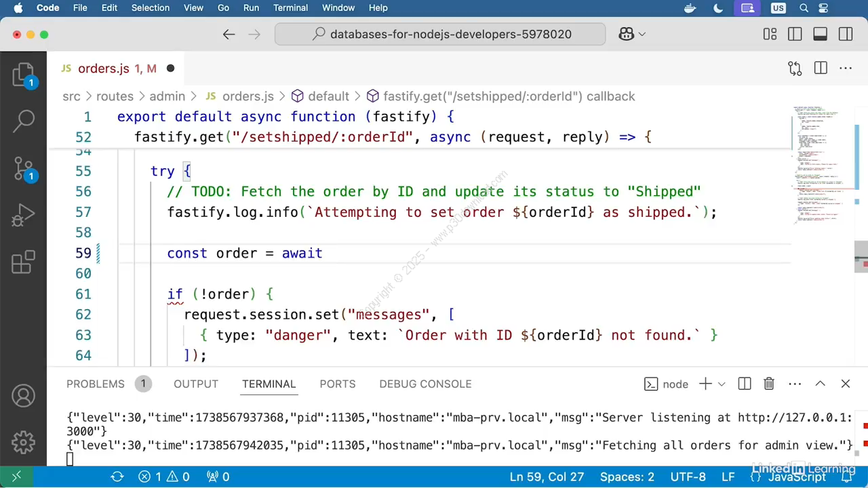Go back with the left arrow

click(x=229, y=34)
